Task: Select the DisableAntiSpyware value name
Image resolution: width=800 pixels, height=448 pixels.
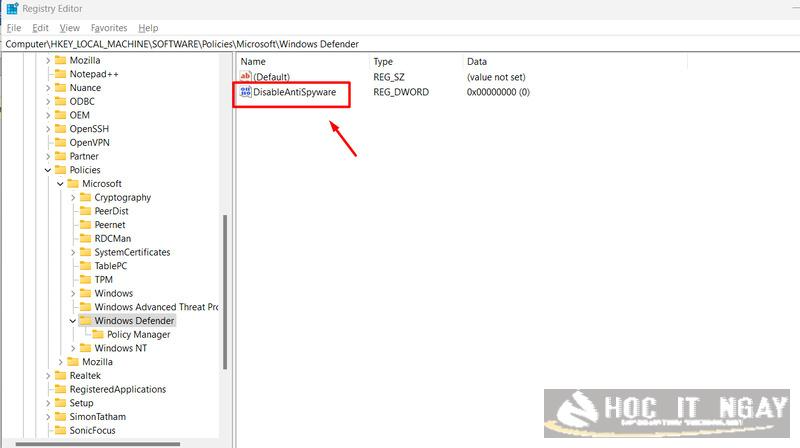Action: (294, 92)
